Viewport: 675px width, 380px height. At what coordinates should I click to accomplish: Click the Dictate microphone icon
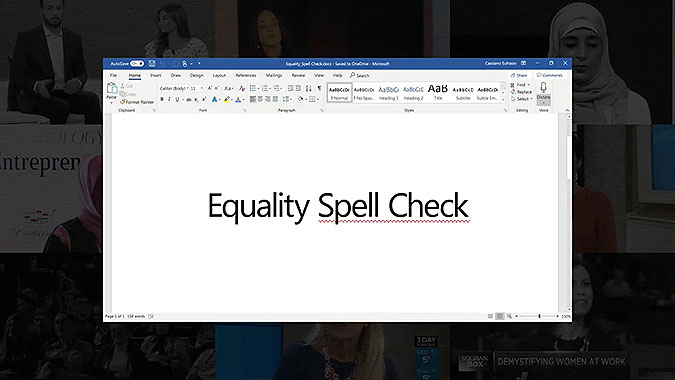(544, 87)
